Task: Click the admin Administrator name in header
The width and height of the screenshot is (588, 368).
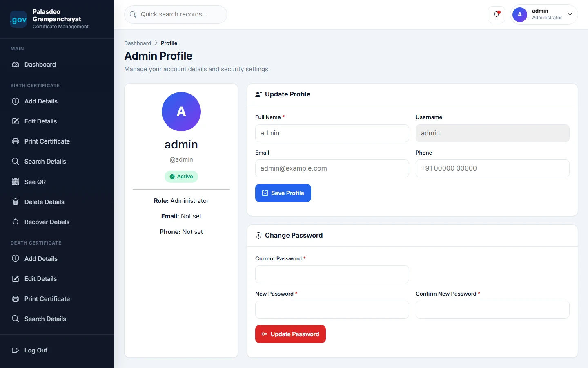Action: [x=547, y=14]
